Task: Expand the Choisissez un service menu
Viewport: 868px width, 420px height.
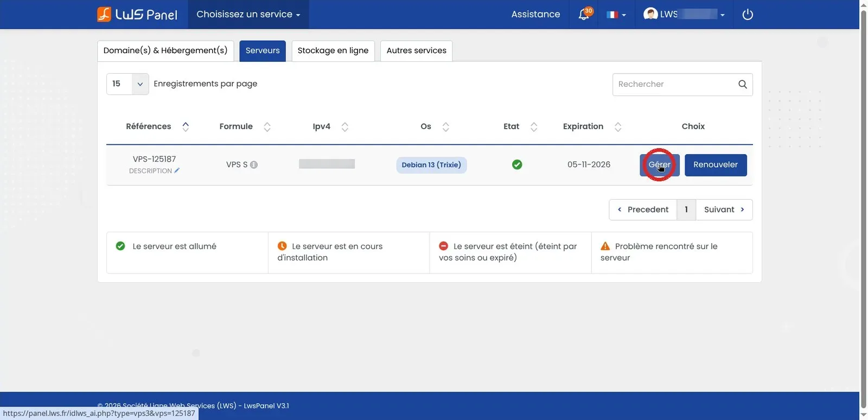Action: tap(248, 14)
